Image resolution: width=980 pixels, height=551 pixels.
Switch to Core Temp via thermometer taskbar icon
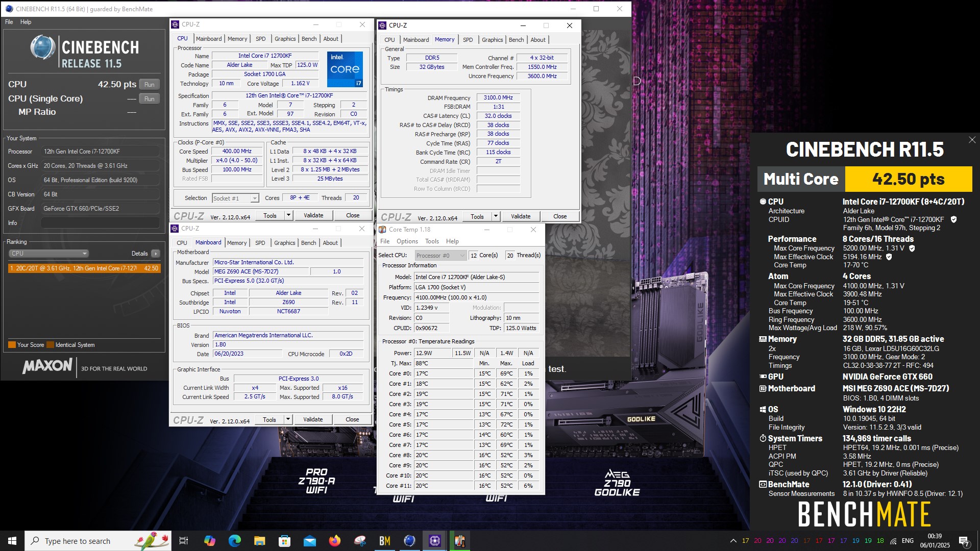(459, 541)
